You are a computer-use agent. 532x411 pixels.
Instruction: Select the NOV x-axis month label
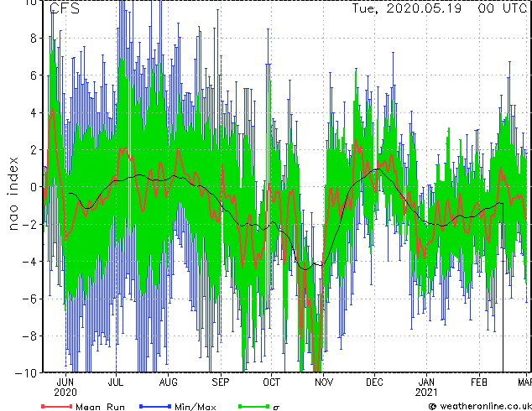pyautogui.click(x=324, y=382)
